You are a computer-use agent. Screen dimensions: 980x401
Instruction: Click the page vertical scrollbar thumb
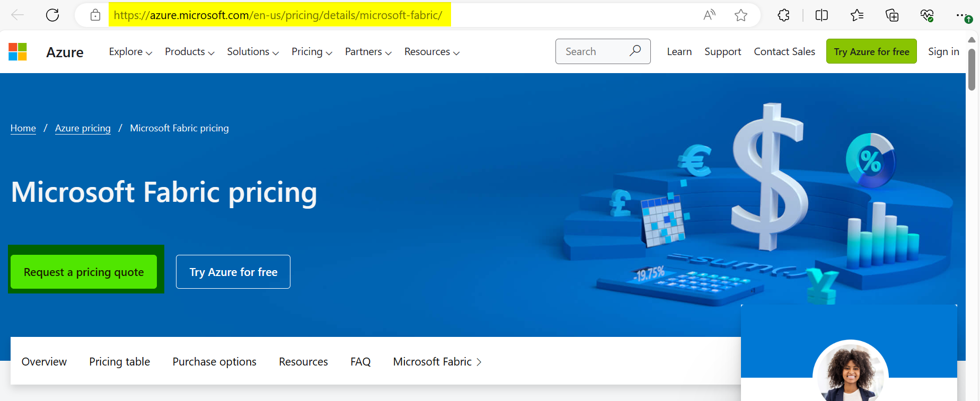tap(972, 70)
